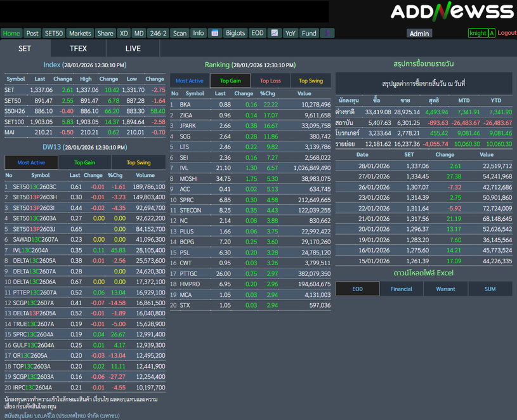Viewport: 517px width, 420px height.
Task: Show Top Gain in the DW13 panel
Action: [x=84, y=162]
